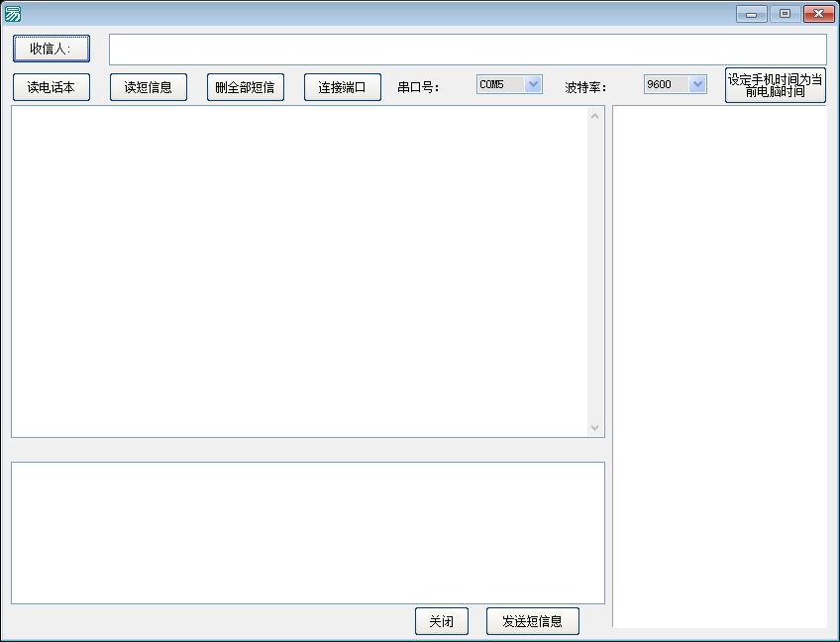Click the scrollbar down arrow in message area
The height and width of the screenshot is (642, 840).
click(595, 427)
